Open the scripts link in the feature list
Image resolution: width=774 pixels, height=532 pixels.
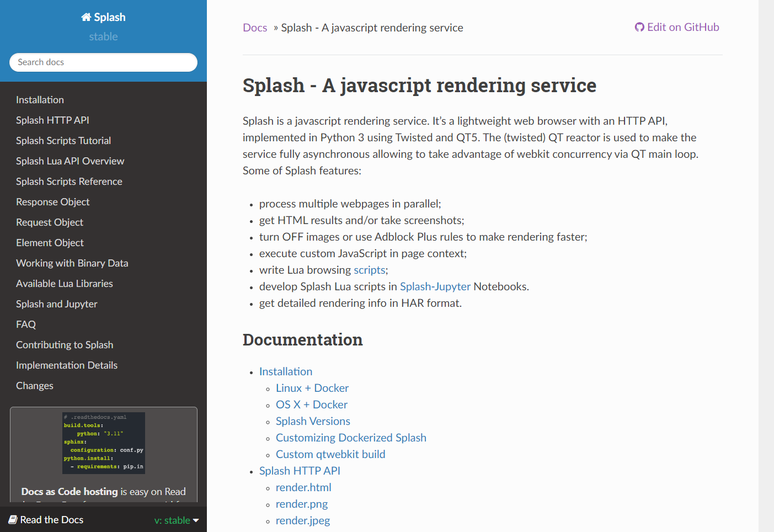click(x=370, y=270)
